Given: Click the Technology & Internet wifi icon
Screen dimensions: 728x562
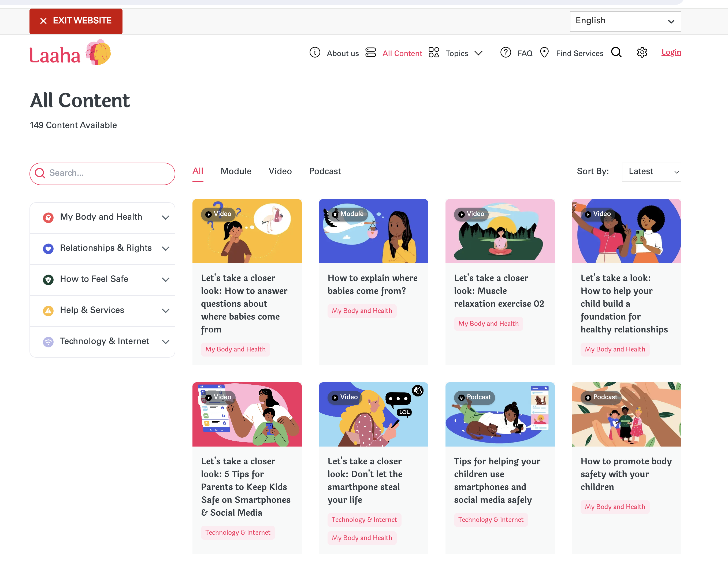Looking at the screenshot, I should coord(48,342).
